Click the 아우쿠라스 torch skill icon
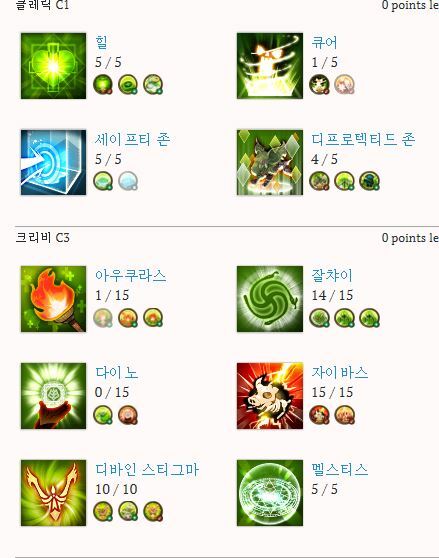Screen dimensions: 439x558 tap(53, 299)
